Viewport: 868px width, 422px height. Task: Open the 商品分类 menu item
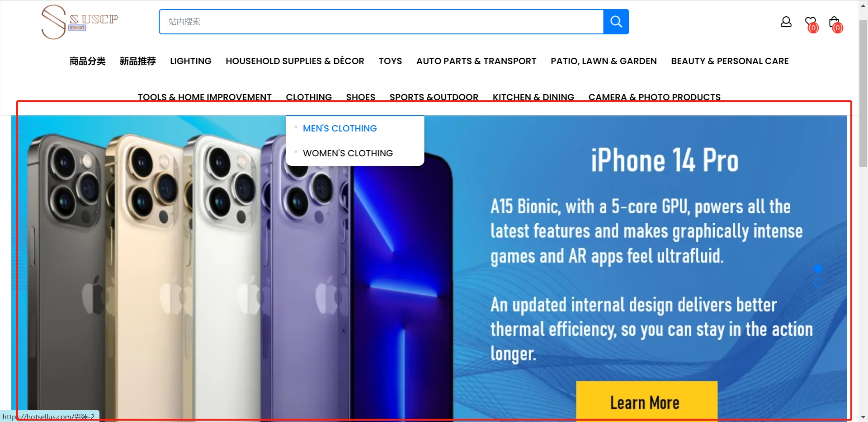click(x=87, y=61)
